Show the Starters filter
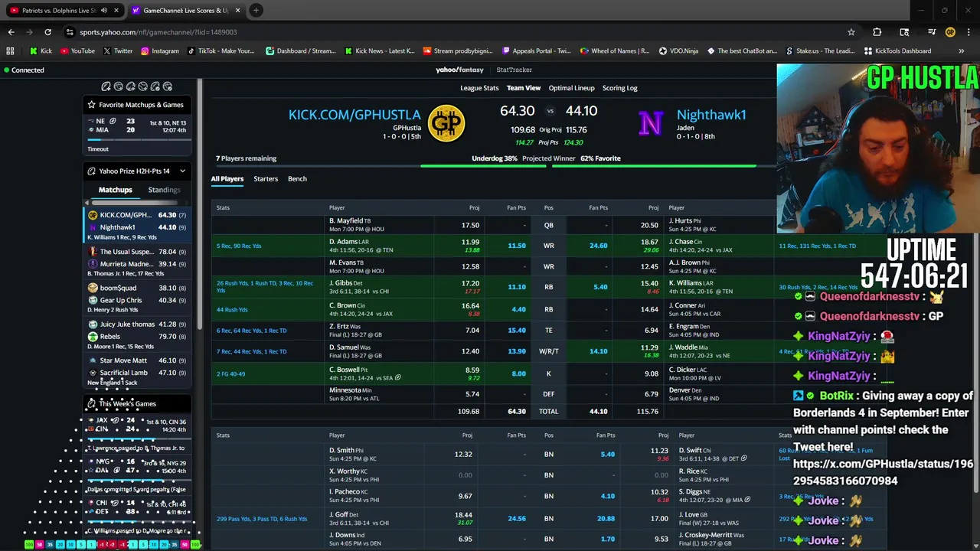Viewport: 980px width, 551px height. [266, 179]
